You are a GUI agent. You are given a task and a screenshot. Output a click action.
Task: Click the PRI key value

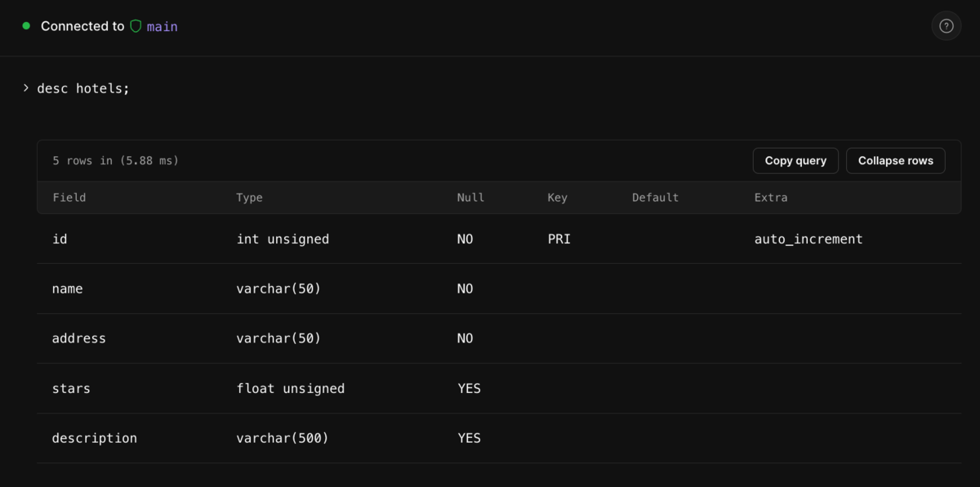click(x=559, y=239)
